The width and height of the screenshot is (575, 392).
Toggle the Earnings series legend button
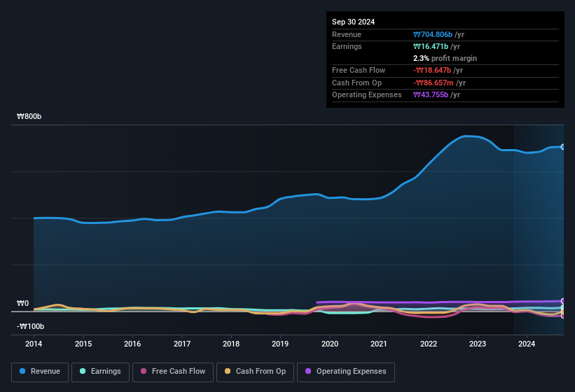100,372
